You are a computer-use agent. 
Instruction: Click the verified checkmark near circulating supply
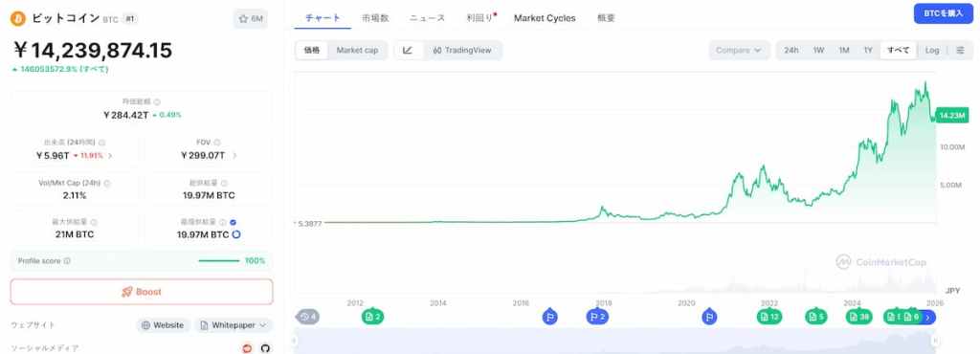(x=233, y=222)
